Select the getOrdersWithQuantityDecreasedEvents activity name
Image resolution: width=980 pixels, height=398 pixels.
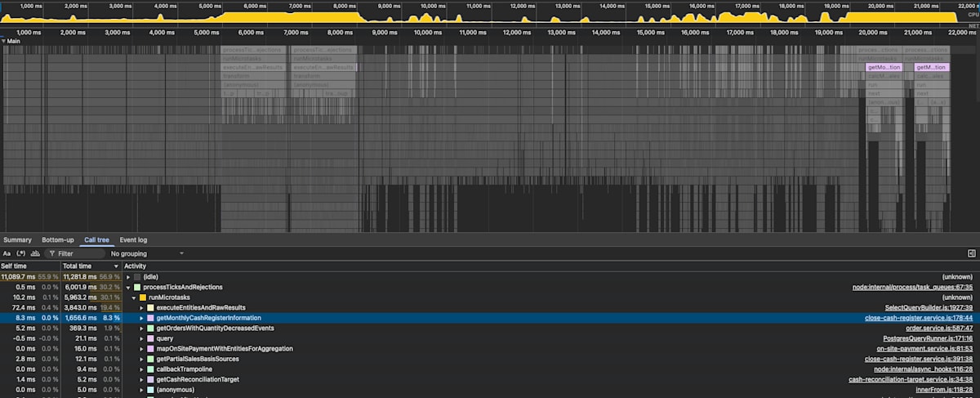215,328
